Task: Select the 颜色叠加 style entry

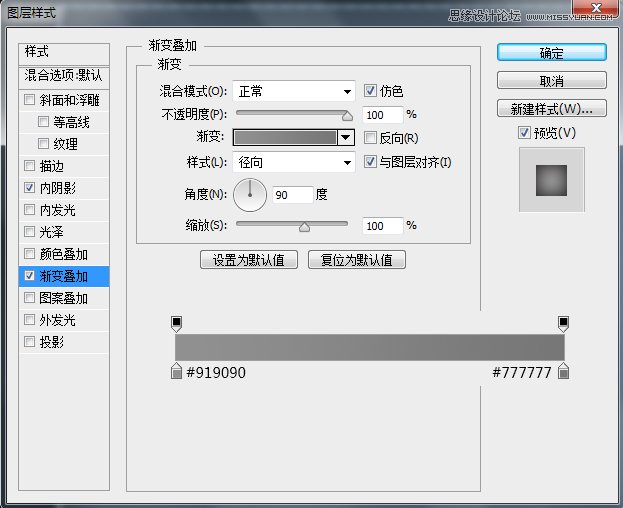Action: (64, 253)
